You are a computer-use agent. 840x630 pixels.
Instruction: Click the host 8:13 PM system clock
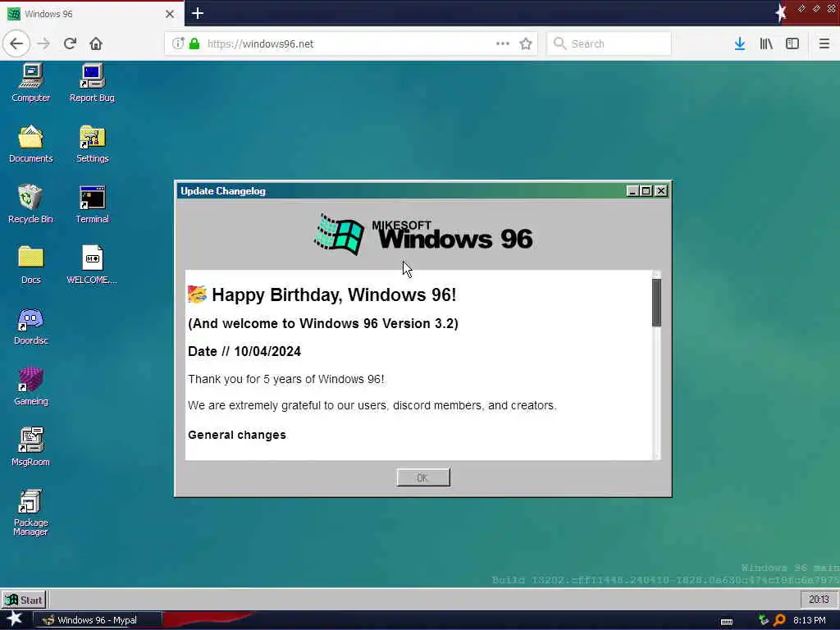coord(809,620)
